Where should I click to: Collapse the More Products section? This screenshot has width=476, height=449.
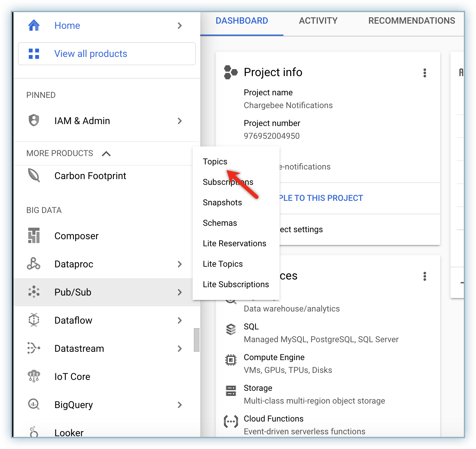point(106,154)
